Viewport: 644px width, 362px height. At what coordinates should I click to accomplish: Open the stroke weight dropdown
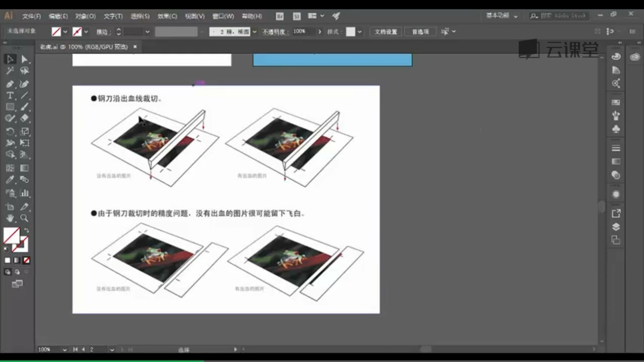(x=147, y=32)
